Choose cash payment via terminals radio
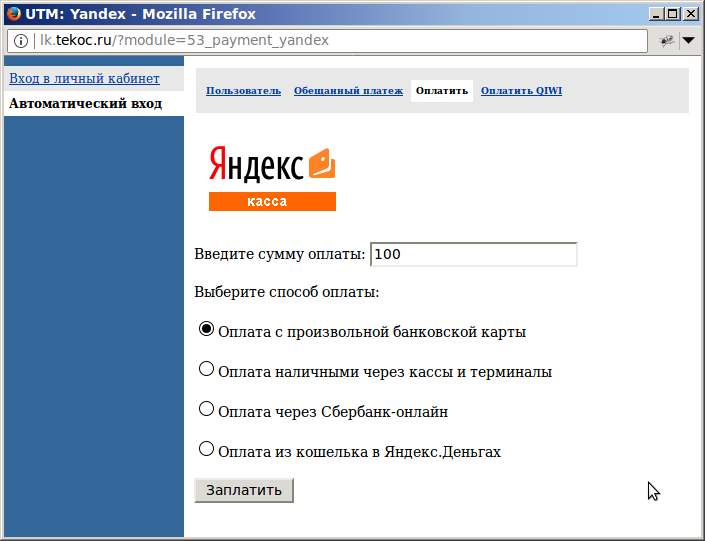The width and height of the screenshot is (705, 541). click(206, 369)
